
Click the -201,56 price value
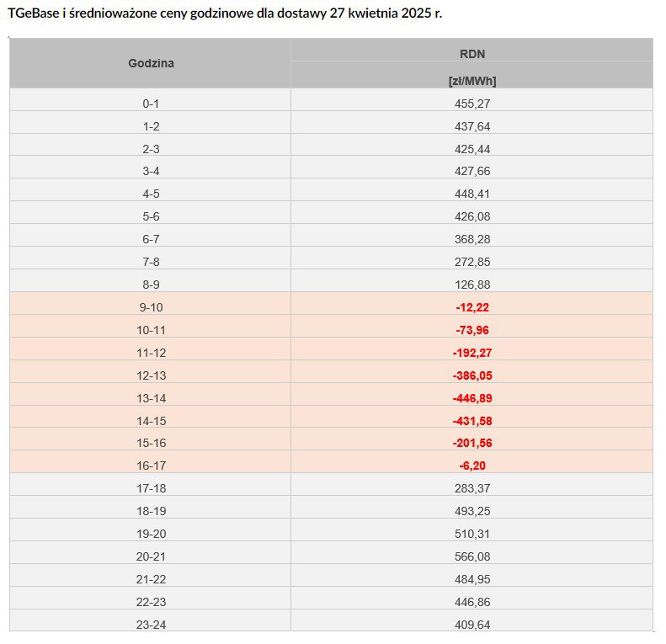[472, 443]
